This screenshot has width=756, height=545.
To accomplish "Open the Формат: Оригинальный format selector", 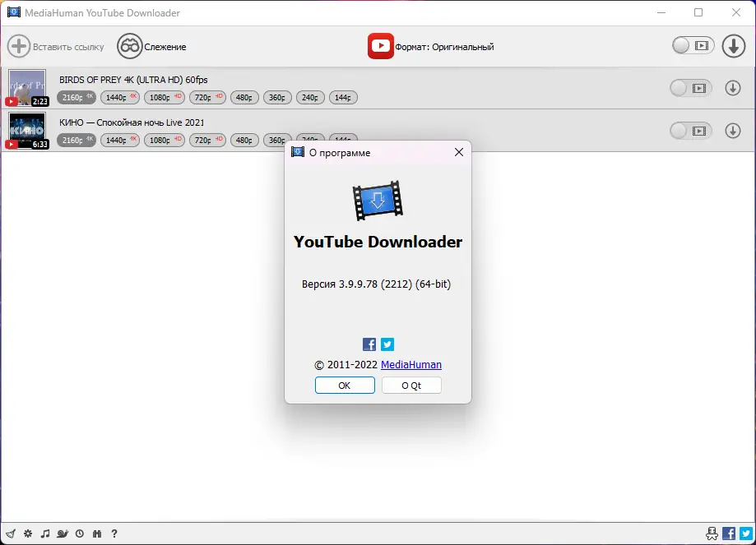I will [430, 46].
